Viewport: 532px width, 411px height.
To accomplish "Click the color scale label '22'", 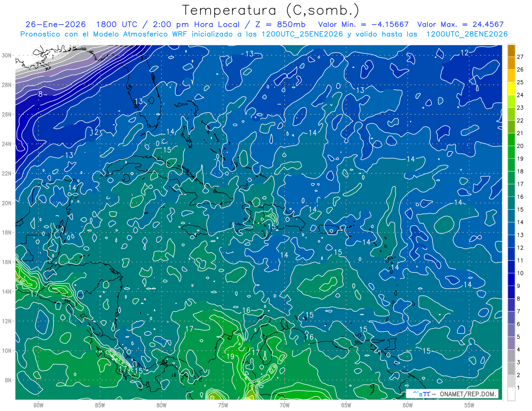I will tap(520, 120).
